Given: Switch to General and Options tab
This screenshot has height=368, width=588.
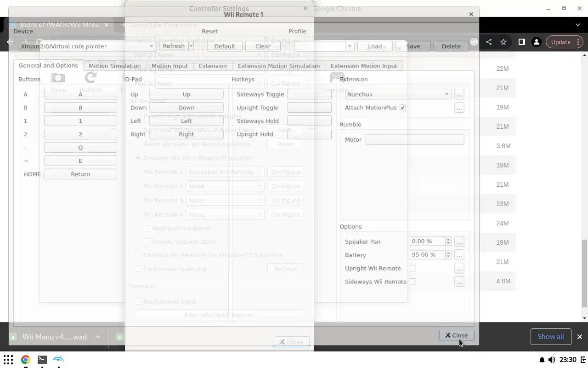Looking at the screenshot, I should 48,65.
